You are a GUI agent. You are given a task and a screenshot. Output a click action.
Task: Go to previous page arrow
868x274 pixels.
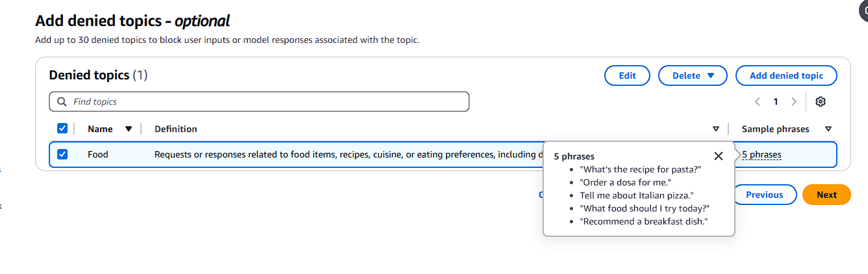click(758, 102)
